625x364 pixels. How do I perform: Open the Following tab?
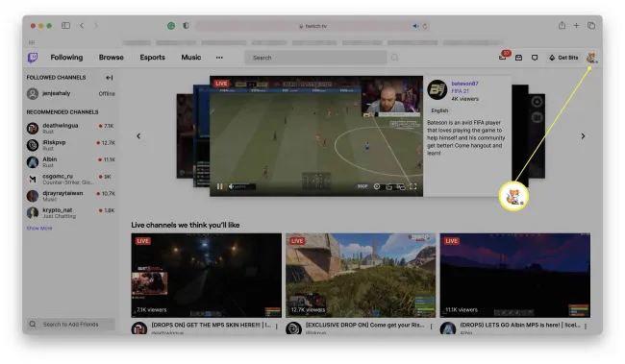66,58
